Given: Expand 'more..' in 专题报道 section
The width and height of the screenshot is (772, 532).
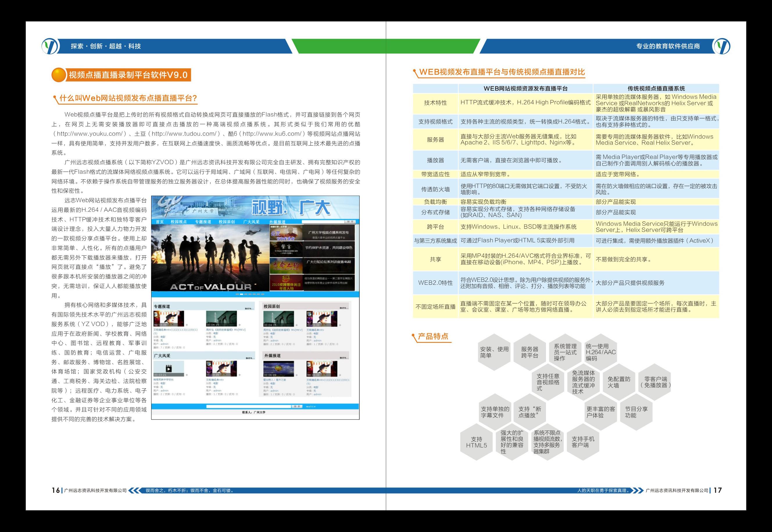Looking at the screenshot, I should tap(249, 308).
